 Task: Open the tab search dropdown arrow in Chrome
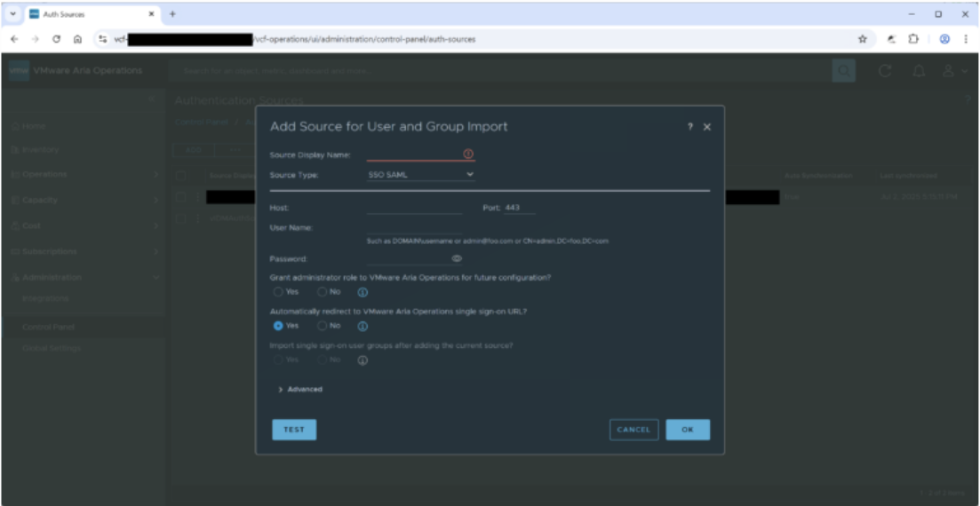point(13,14)
